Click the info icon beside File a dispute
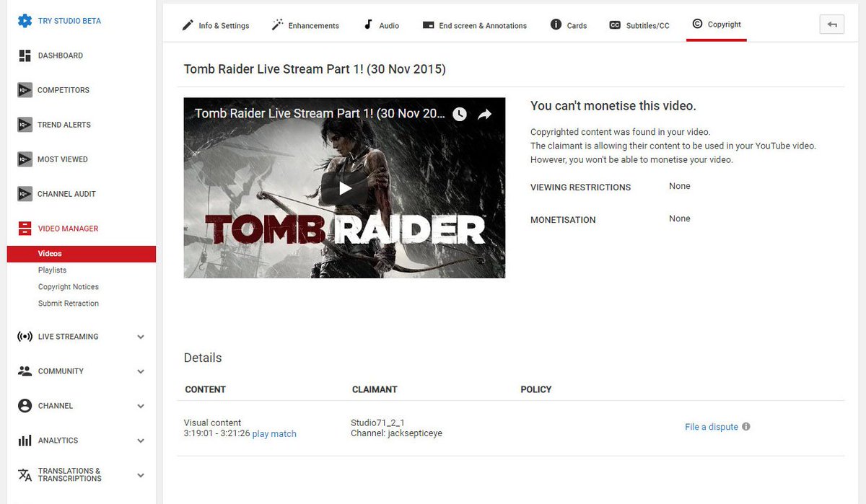The height and width of the screenshot is (504, 866). pyautogui.click(x=746, y=426)
